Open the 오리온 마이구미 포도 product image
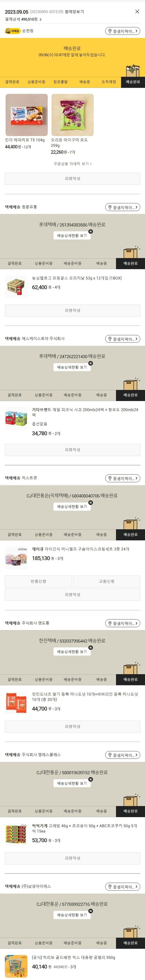This screenshot has width=145, height=980. (72, 115)
